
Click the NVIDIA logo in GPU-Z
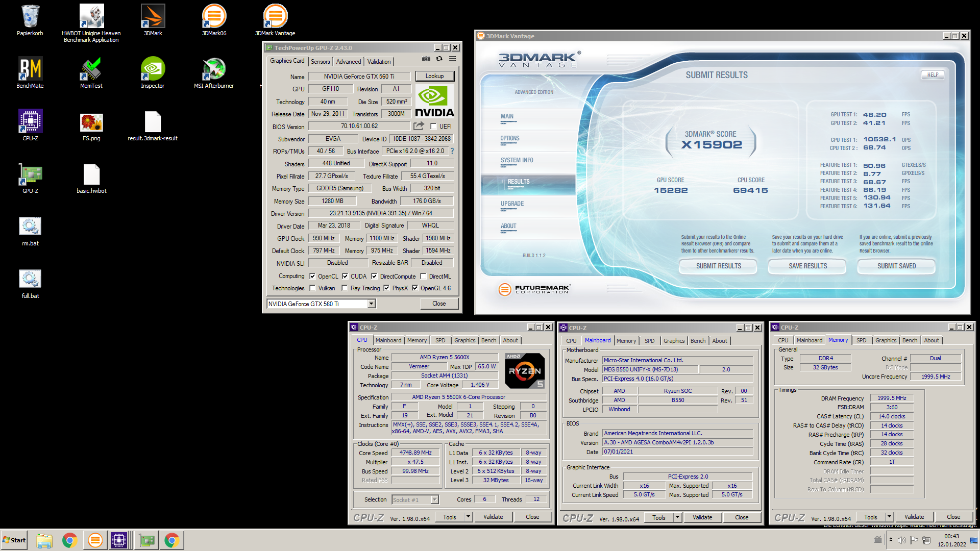[x=434, y=102]
